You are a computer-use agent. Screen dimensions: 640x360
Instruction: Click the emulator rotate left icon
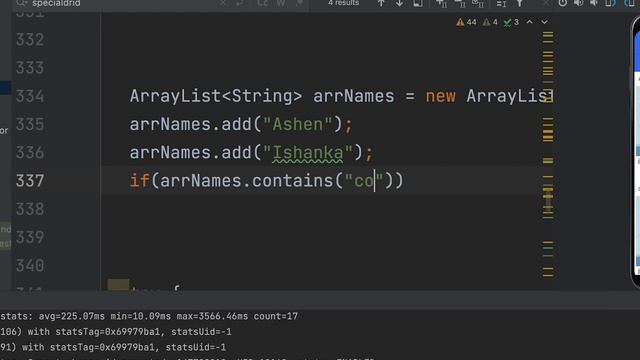click(610, 3)
